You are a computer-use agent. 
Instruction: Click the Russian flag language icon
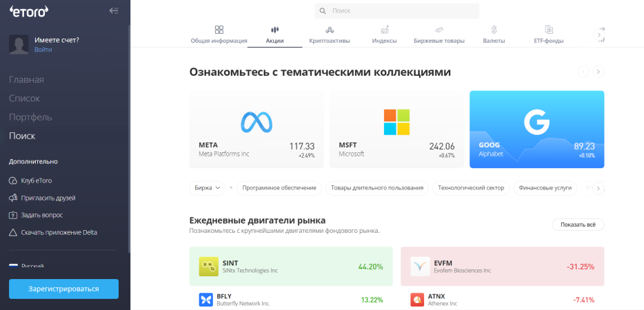pyautogui.click(x=14, y=266)
